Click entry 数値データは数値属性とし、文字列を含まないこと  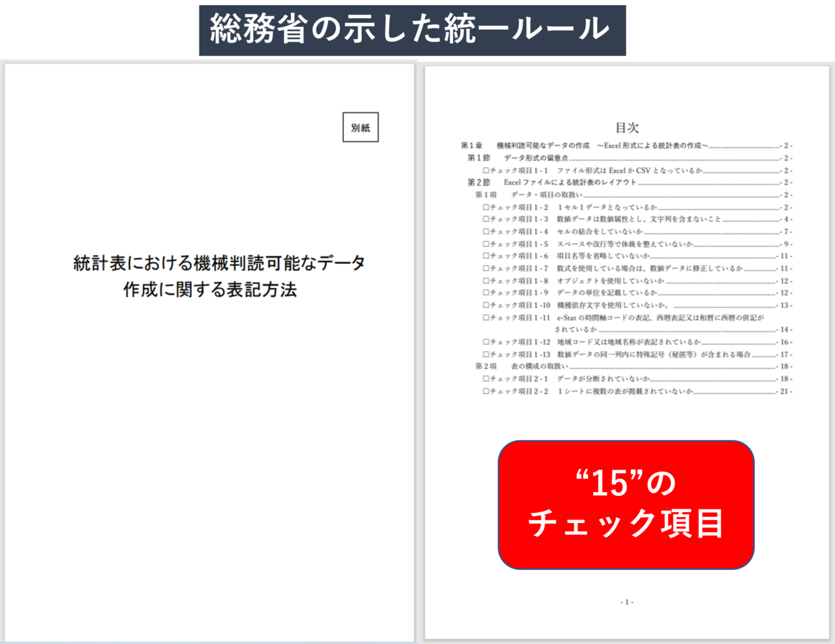click(x=638, y=219)
